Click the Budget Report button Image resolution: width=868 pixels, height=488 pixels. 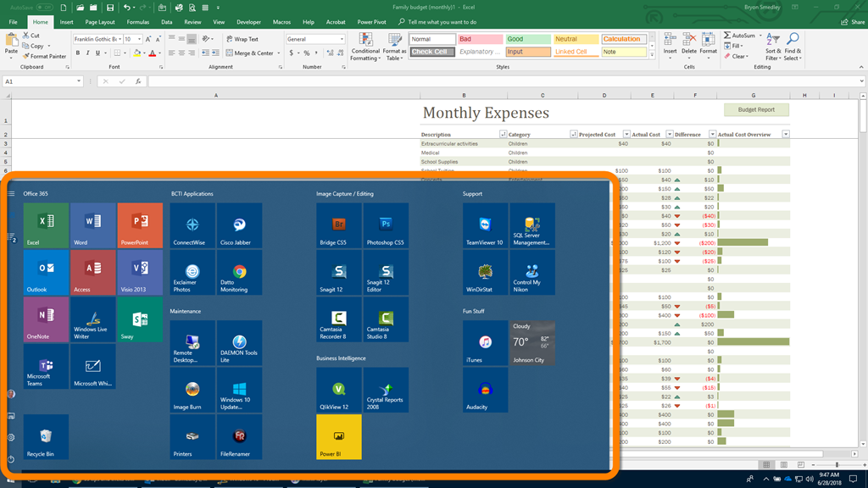point(756,109)
